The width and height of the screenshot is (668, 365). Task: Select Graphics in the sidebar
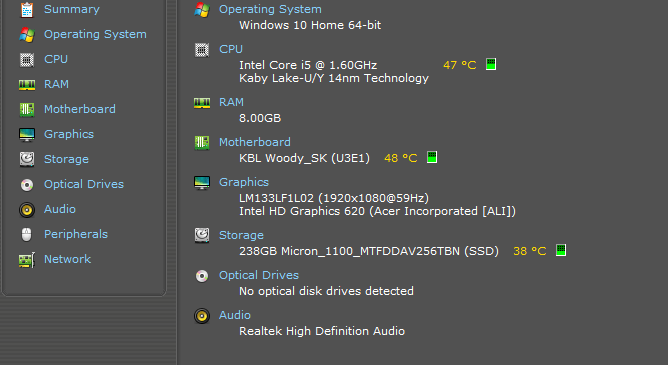click(69, 134)
